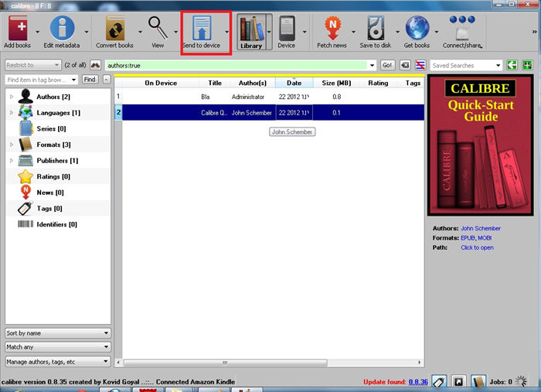
Task: Select Tags [0] in tag browser
Action: [49, 209]
